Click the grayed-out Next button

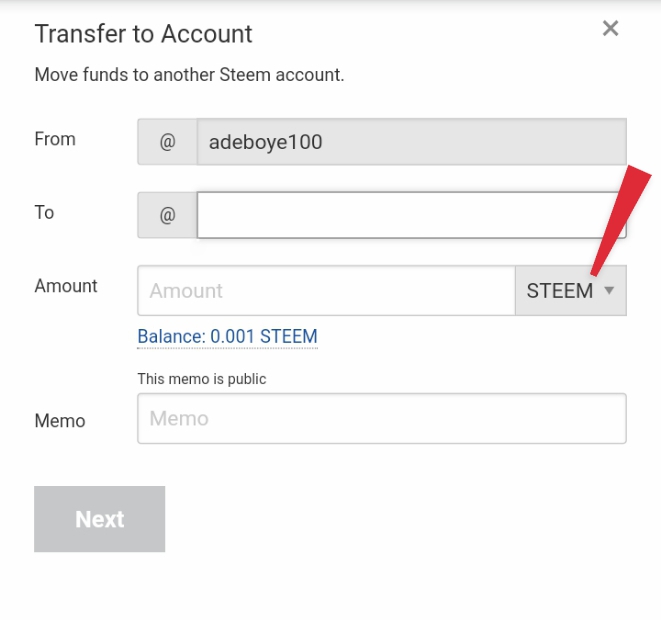99,519
